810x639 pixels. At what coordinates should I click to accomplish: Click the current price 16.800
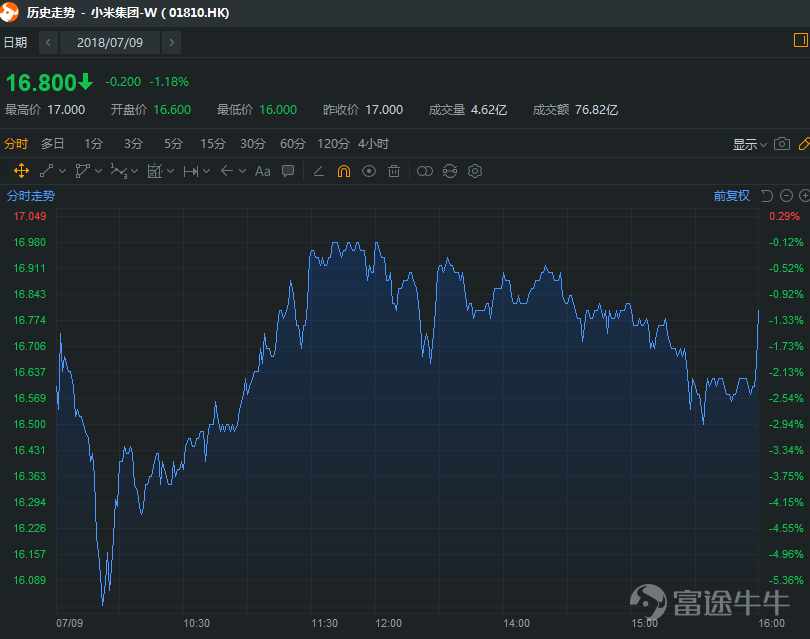(41, 83)
